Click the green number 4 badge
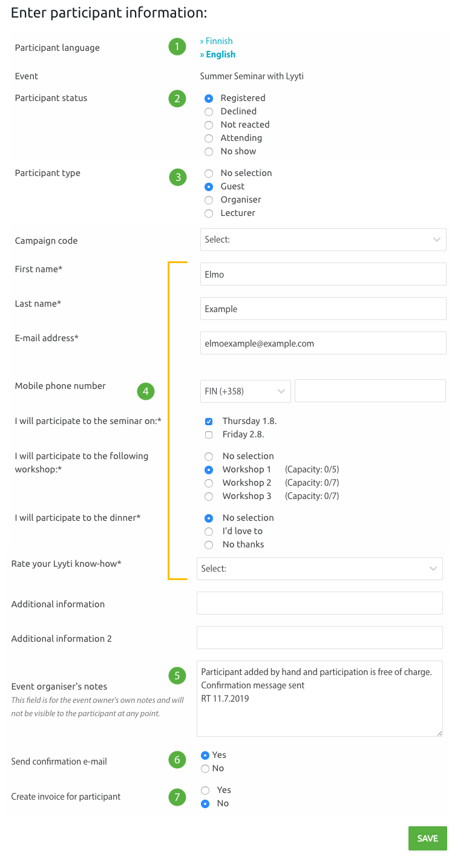This screenshot has width=472, height=868. point(145,391)
